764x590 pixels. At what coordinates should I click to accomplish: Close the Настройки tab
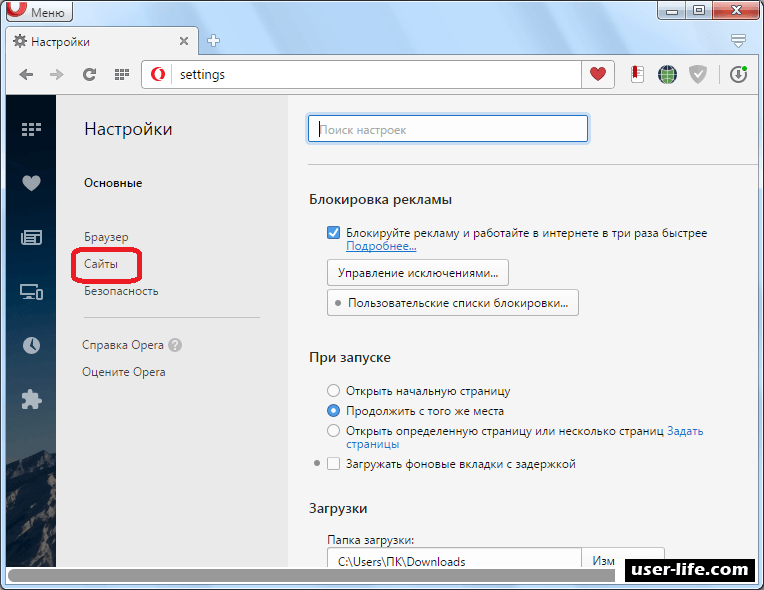point(184,41)
